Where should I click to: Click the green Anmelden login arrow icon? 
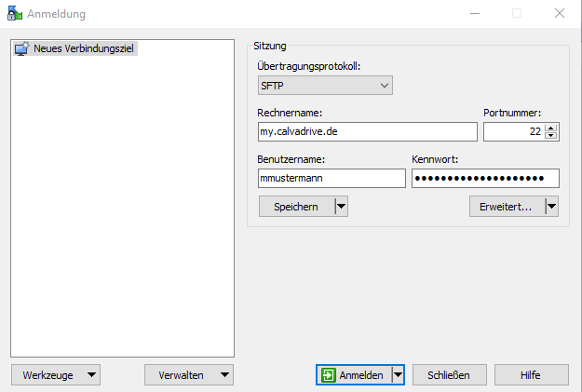coord(329,375)
